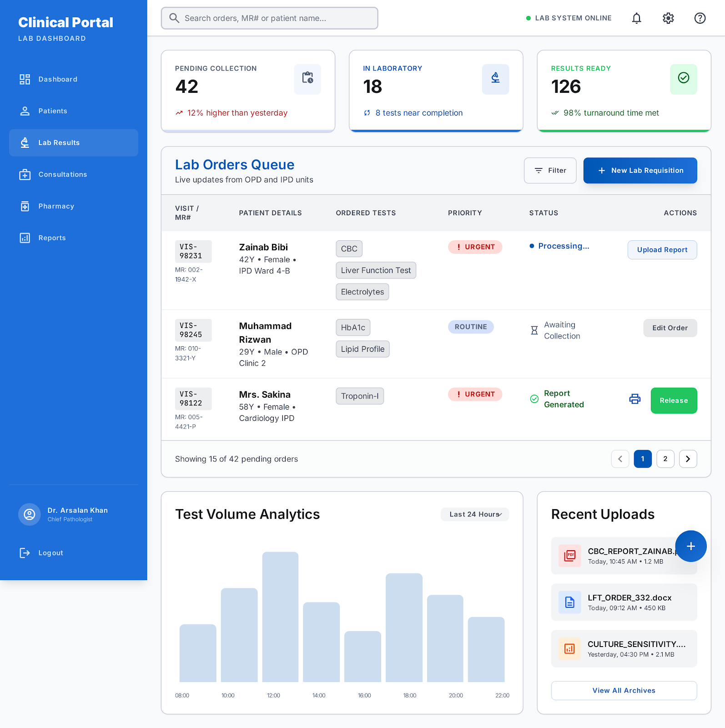The width and height of the screenshot is (725, 728).
Task: Select the 12:00 bar in the chart
Action: [280, 617]
